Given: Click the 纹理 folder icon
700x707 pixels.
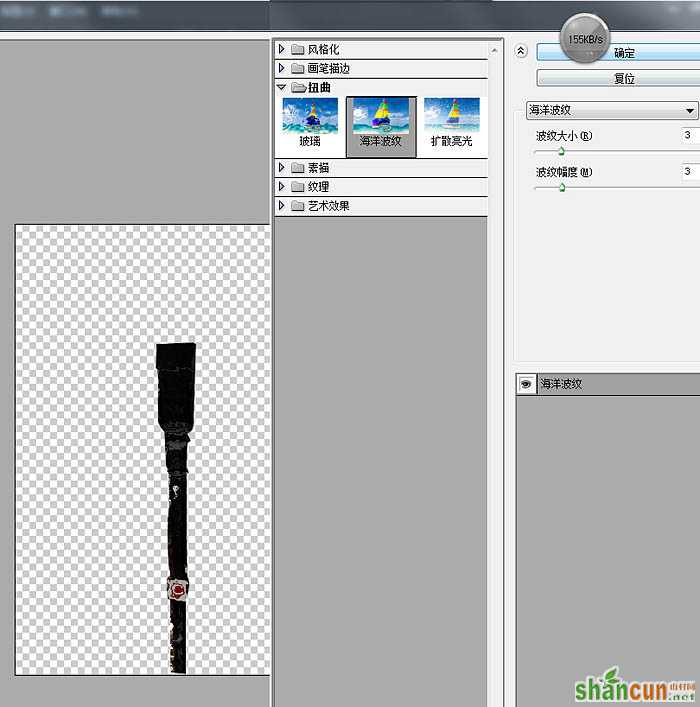Looking at the screenshot, I should [x=297, y=187].
